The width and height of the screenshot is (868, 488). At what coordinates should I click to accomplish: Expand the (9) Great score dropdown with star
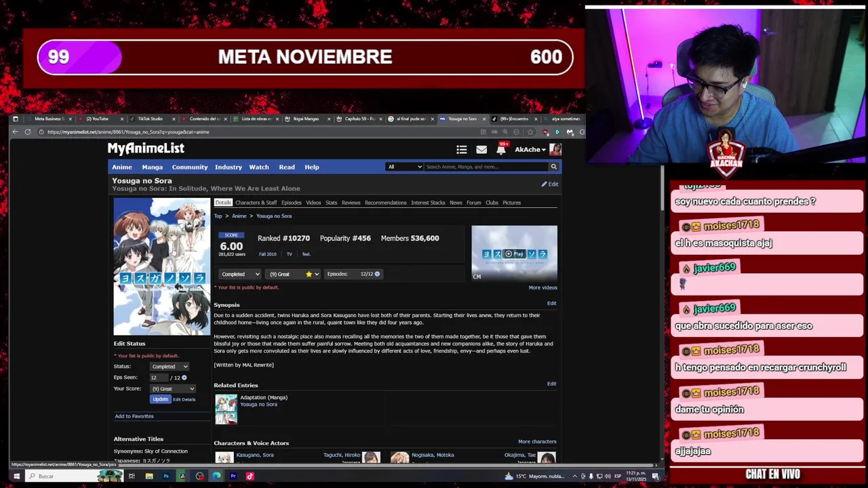point(293,274)
